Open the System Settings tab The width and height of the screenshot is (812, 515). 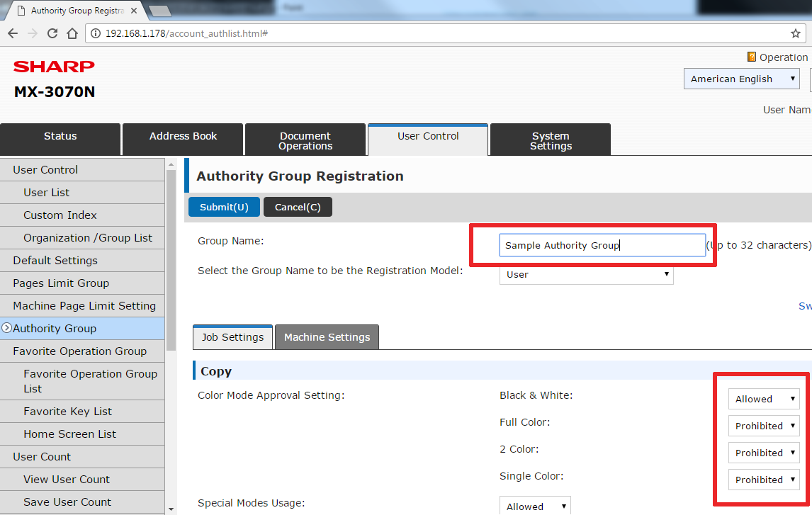(x=550, y=140)
